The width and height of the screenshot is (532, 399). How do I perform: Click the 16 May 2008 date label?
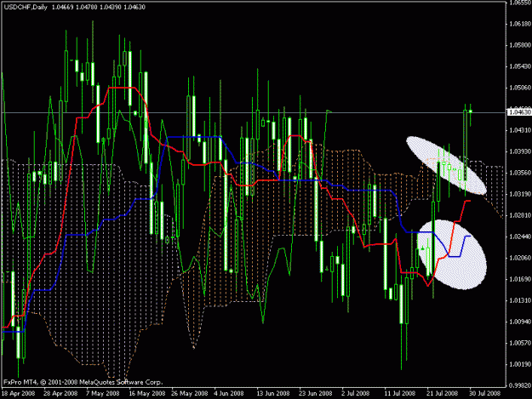click(147, 393)
